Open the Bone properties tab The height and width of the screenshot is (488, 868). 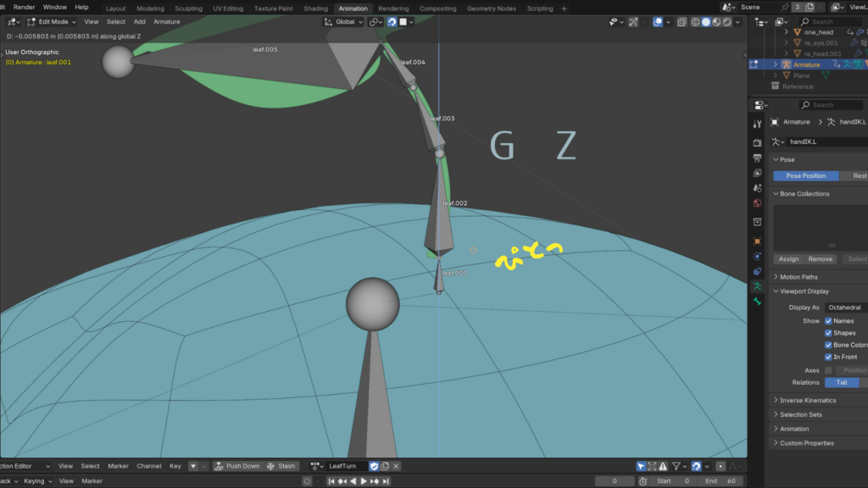pyautogui.click(x=757, y=302)
